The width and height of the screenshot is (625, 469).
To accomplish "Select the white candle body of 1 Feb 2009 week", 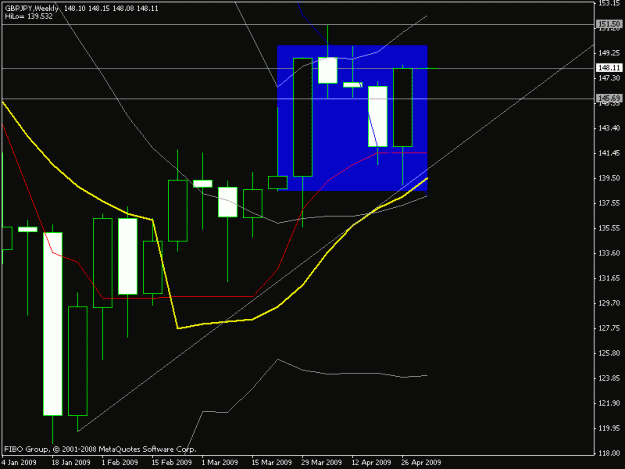I will pyautogui.click(x=128, y=257).
